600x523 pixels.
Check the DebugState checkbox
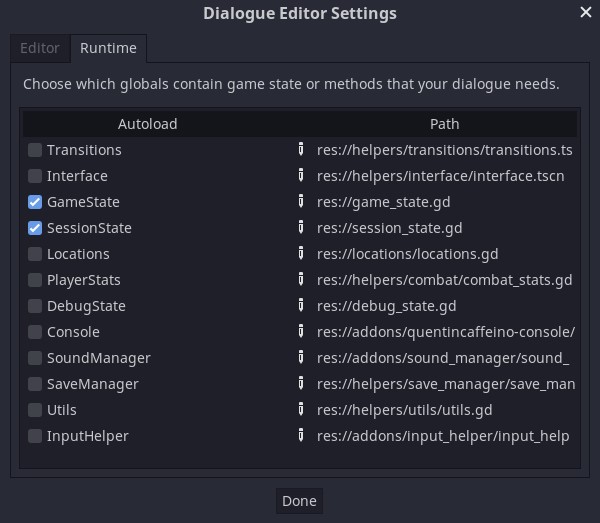pos(35,306)
